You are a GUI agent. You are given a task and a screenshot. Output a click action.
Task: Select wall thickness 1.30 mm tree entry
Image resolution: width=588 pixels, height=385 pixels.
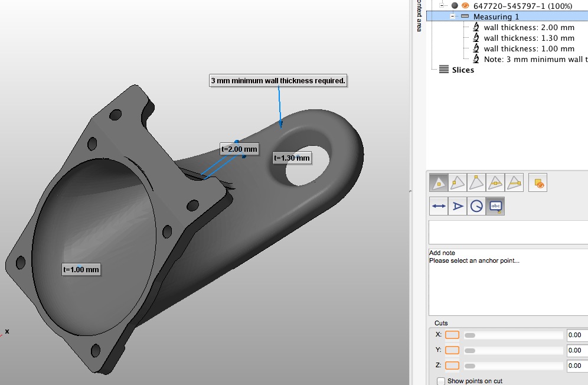[529, 38]
